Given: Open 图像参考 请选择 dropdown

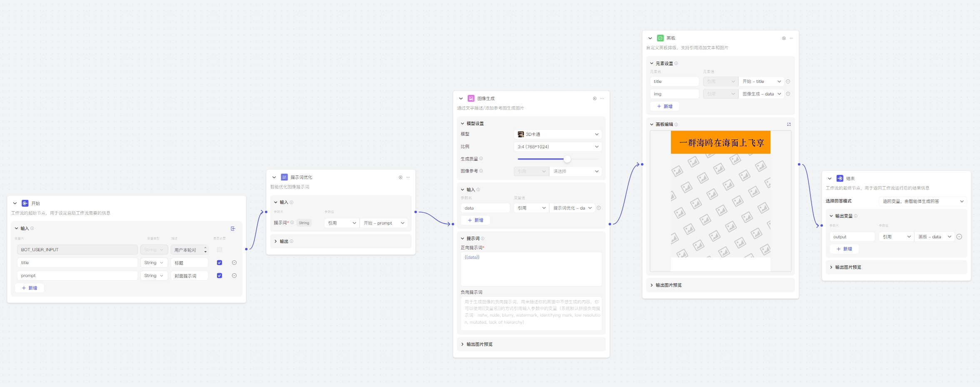Looking at the screenshot, I should tap(576, 171).
